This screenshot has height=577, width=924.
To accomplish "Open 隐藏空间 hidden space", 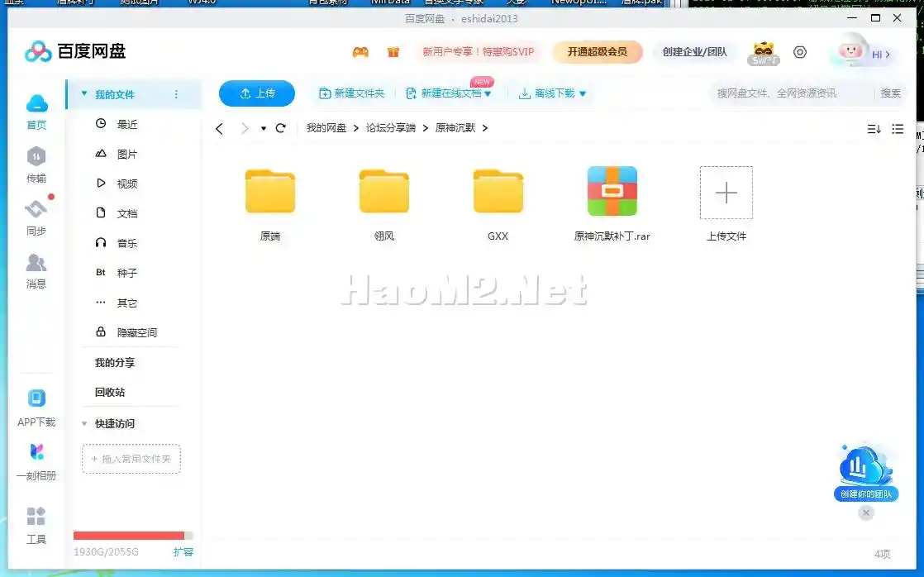I will tap(126, 332).
